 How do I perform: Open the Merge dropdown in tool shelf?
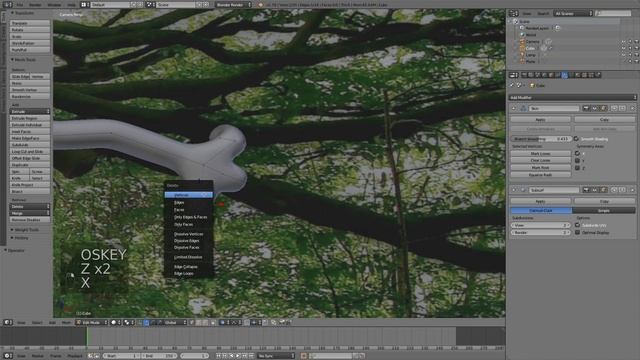30,213
